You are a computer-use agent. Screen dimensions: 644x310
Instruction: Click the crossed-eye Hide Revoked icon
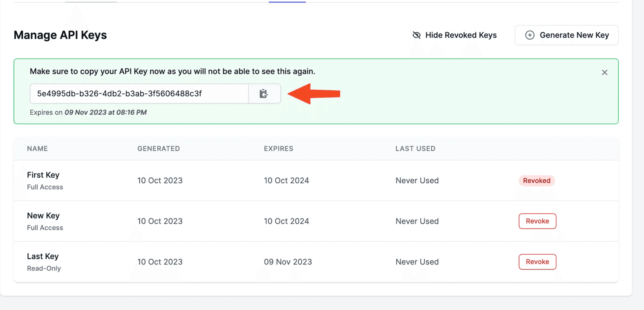[416, 35]
